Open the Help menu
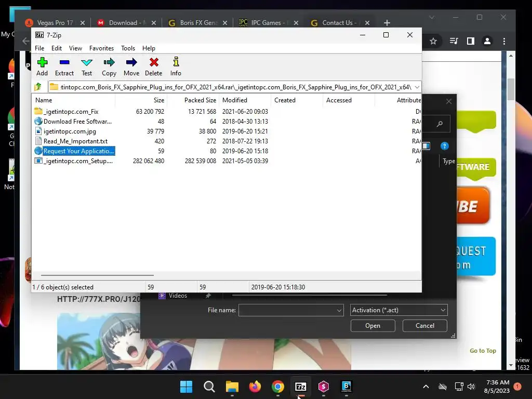This screenshot has height=399, width=532. click(x=149, y=48)
